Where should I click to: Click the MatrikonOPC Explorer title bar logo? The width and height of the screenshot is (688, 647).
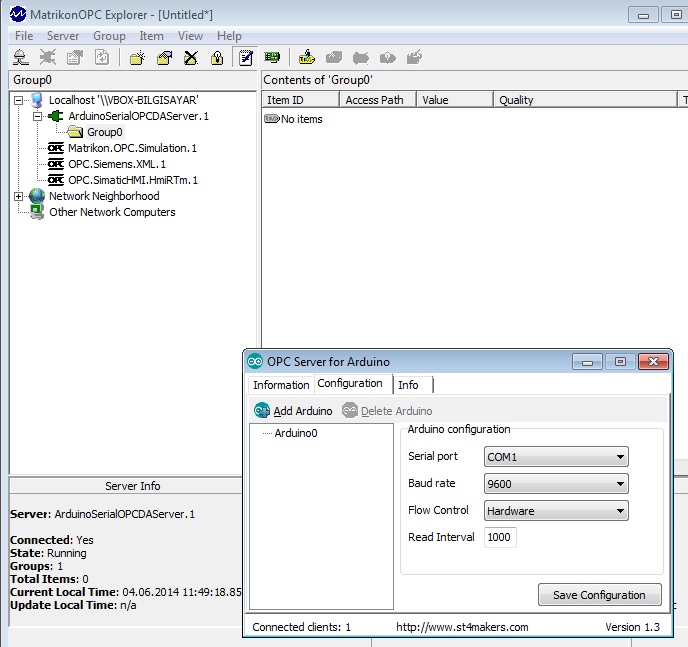coord(18,14)
